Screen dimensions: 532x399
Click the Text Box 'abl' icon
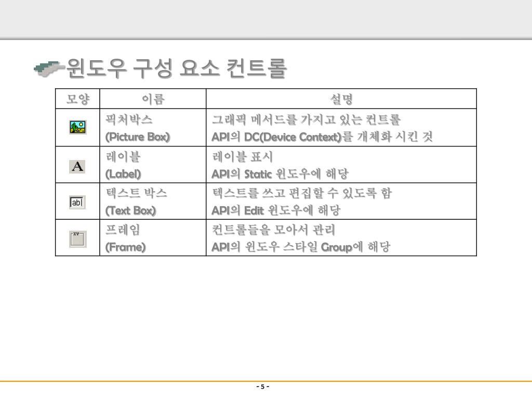tap(77, 203)
